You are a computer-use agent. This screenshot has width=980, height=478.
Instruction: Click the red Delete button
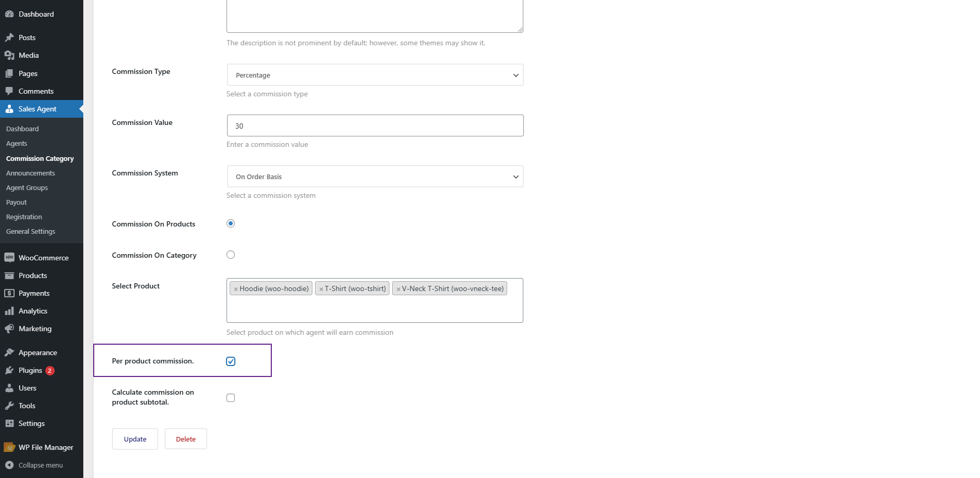point(186,439)
